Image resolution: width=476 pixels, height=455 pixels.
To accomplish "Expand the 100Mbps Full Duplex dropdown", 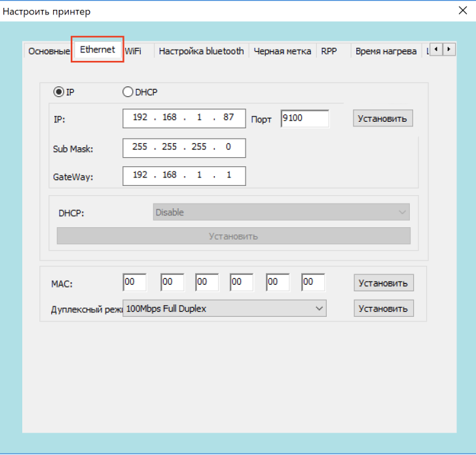I will pos(225,308).
